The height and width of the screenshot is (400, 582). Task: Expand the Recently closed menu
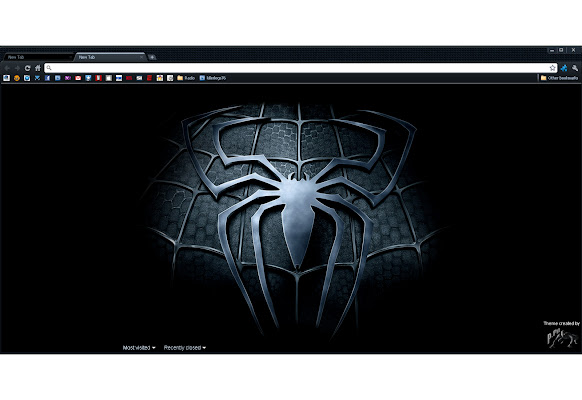pos(184,348)
